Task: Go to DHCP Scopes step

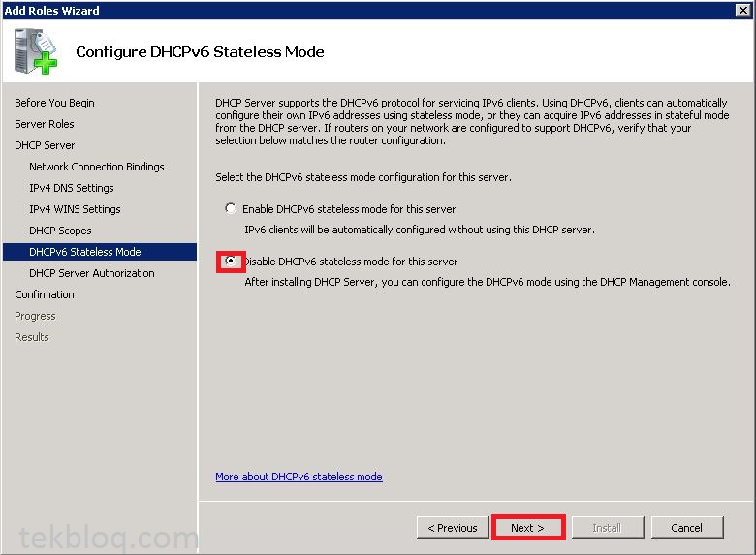Action: [x=60, y=231]
